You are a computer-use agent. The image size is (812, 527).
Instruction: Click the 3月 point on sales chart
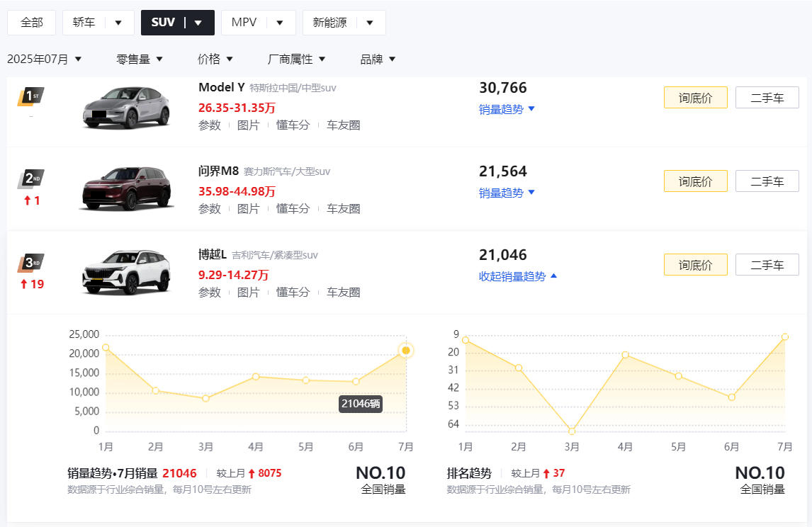click(x=205, y=399)
